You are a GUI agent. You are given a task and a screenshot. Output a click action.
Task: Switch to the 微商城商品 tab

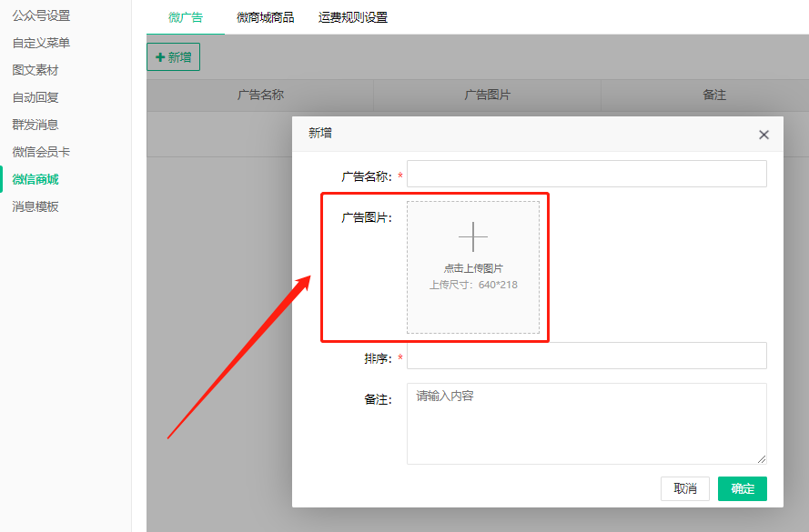(x=265, y=17)
